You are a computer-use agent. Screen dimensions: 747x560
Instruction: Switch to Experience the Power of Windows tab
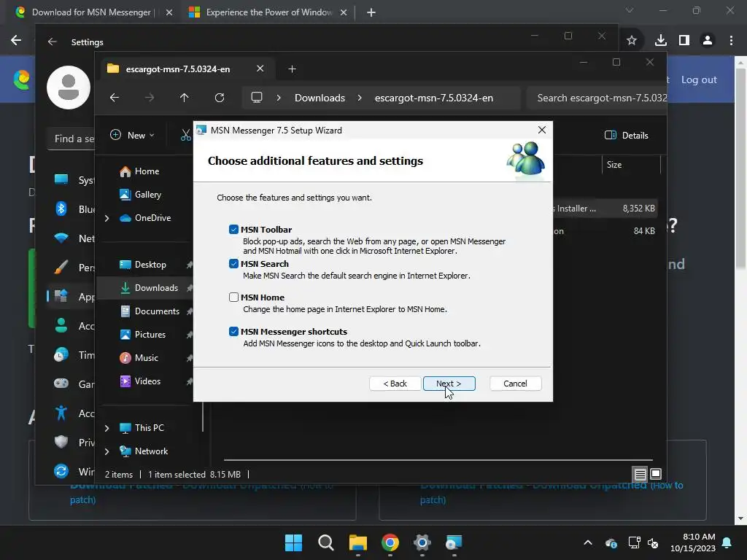coord(269,12)
